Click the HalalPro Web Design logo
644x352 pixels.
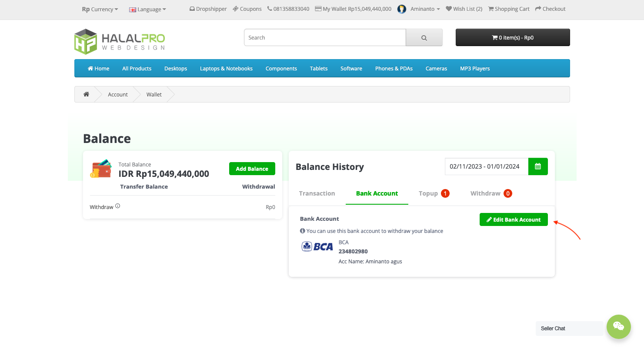coord(119,41)
